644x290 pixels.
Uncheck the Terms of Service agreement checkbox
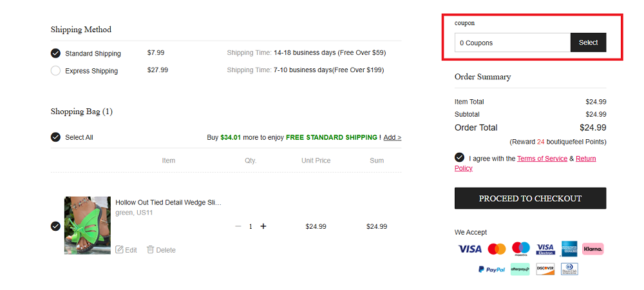459,158
